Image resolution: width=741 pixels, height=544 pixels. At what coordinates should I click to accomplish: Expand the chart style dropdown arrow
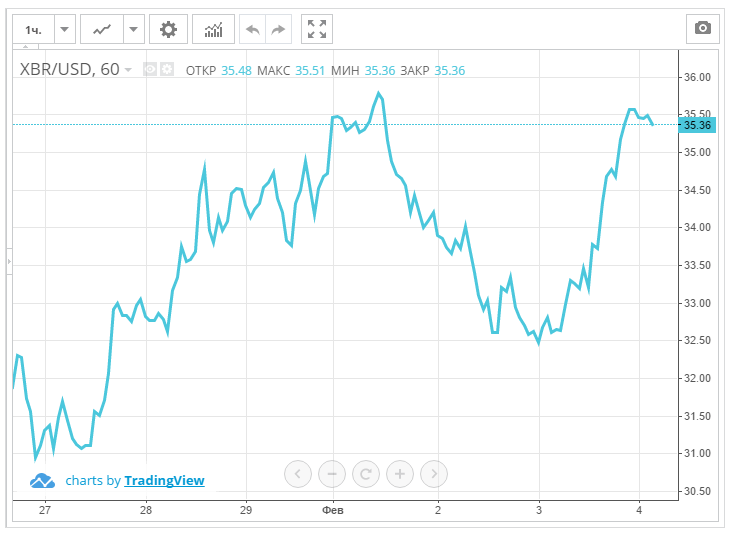click(134, 30)
